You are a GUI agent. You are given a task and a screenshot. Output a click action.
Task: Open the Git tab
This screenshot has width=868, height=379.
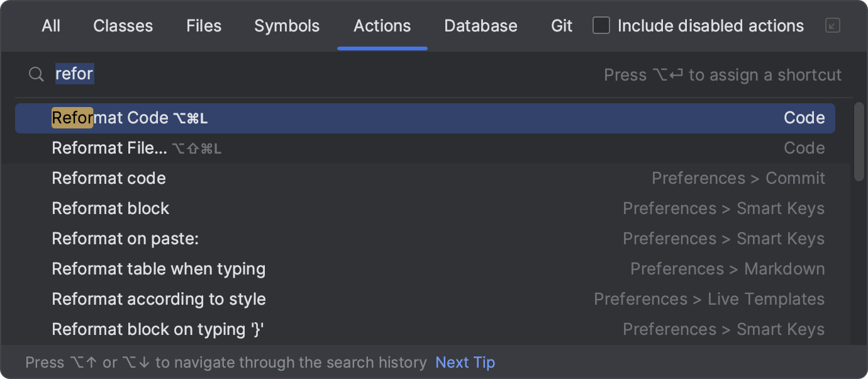pos(560,26)
